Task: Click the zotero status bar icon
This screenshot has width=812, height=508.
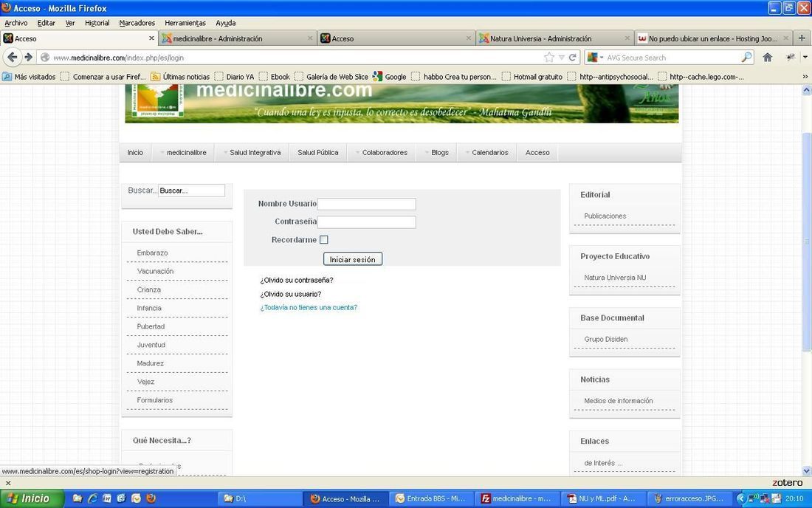Action: point(787,483)
